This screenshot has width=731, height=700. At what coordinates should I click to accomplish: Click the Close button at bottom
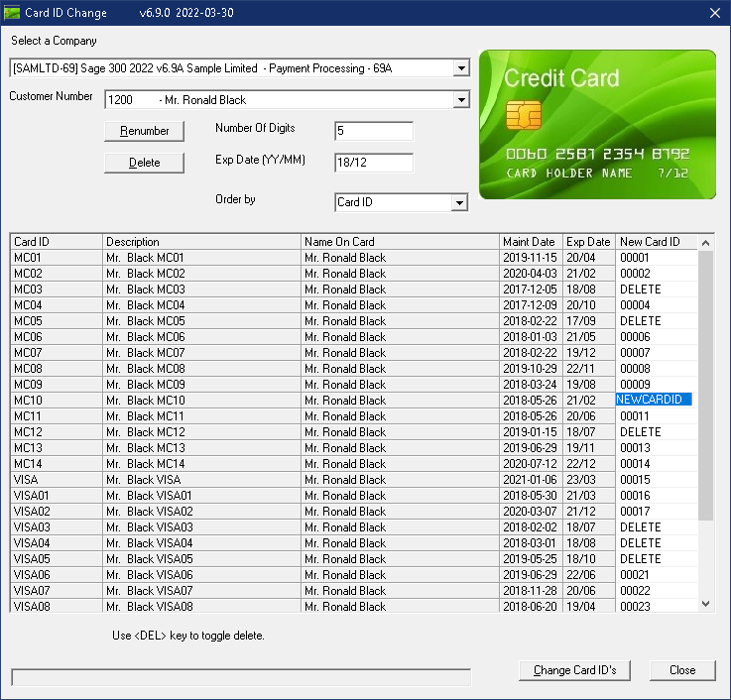[x=682, y=670]
